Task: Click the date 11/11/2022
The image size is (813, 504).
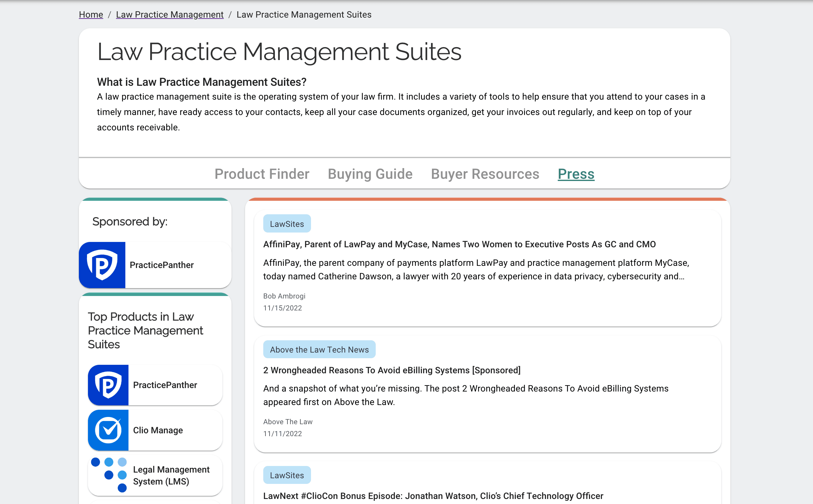Action: tap(282, 434)
